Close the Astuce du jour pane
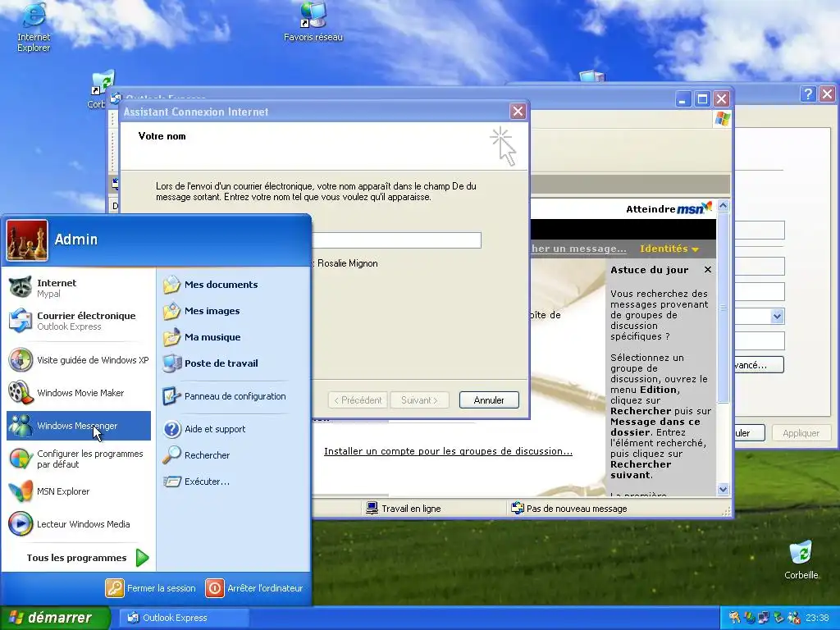This screenshot has height=630, width=840. [708, 269]
